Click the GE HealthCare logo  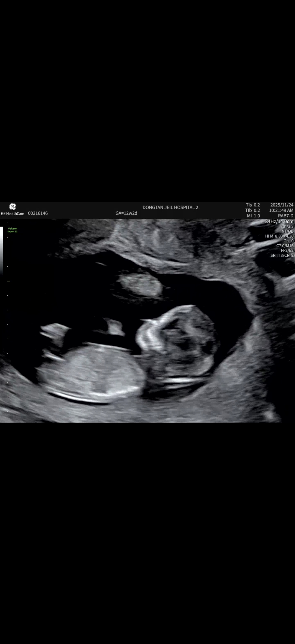tap(13, 209)
